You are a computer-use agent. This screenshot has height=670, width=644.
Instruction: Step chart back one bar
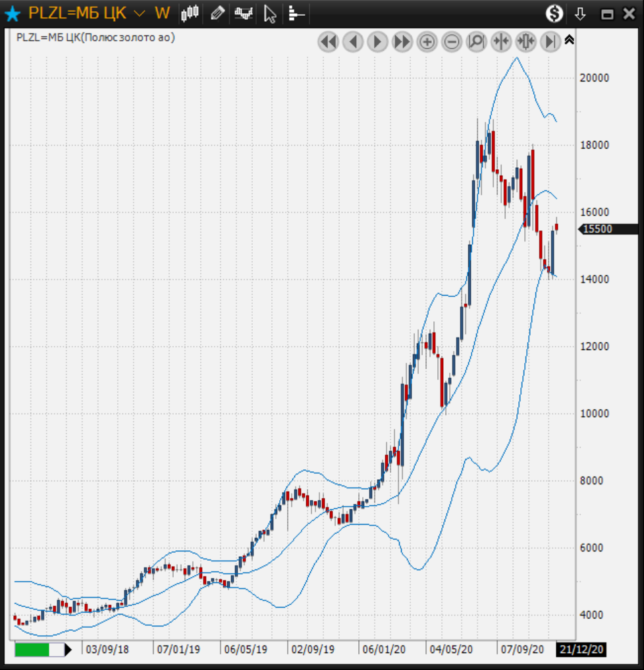(x=353, y=42)
